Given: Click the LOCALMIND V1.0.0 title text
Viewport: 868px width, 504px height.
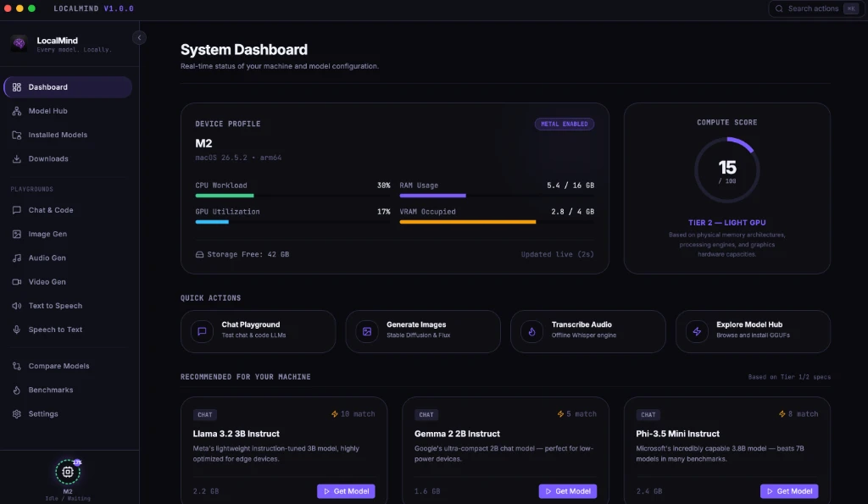Looking at the screenshot, I should pos(93,8).
